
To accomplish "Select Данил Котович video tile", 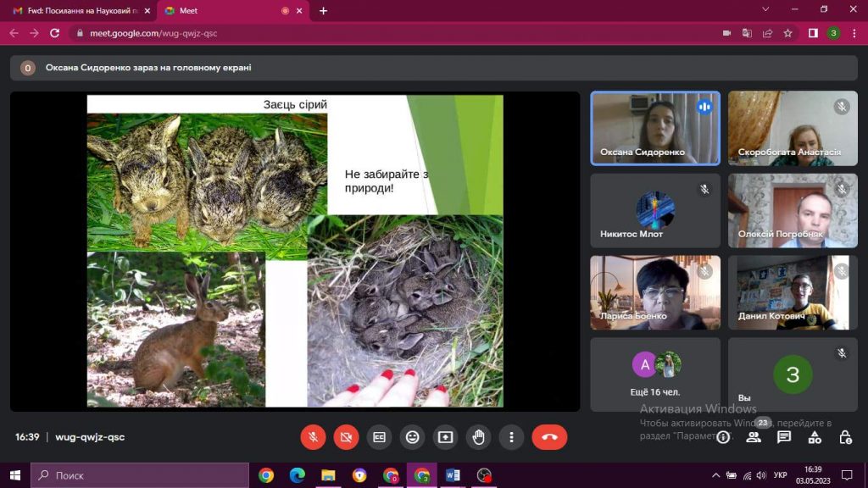I will tap(793, 292).
